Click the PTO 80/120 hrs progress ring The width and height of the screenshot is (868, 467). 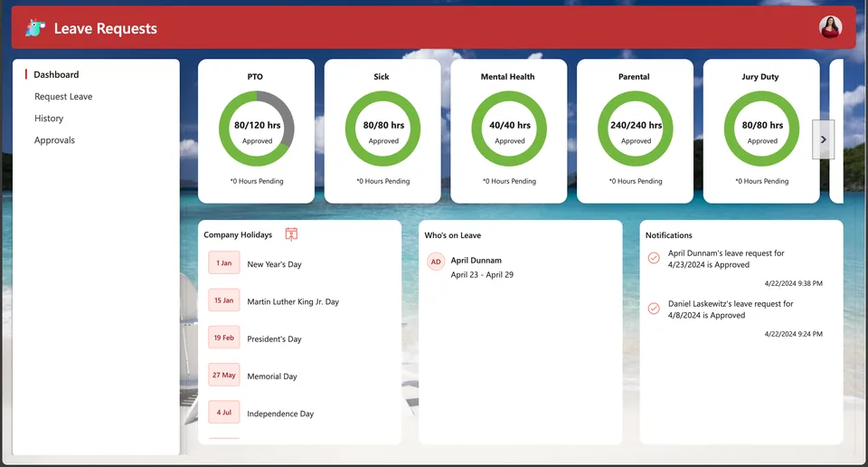click(x=257, y=129)
